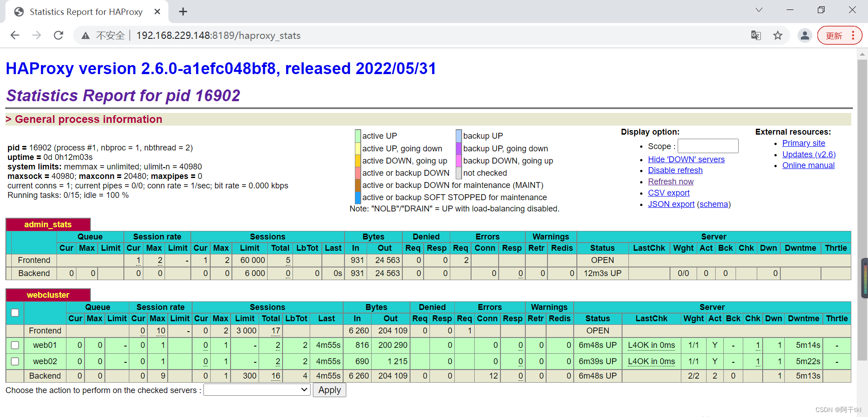
Task: Click web01 L4OK in 0ms last check
Action: pos(651,345)
